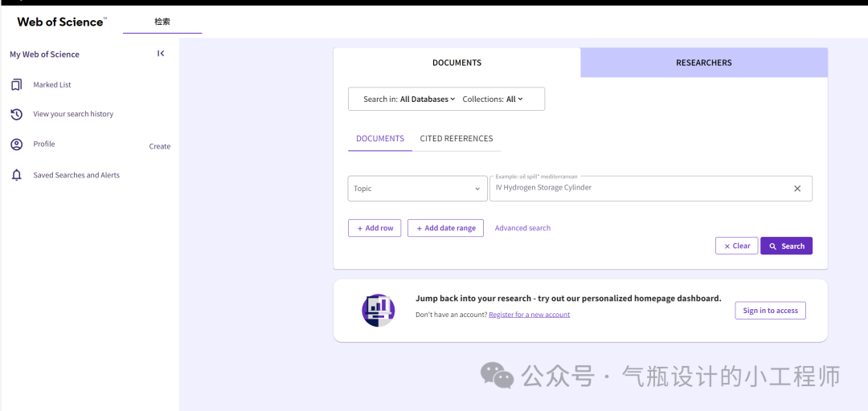Click the Saved Searches bell icon
The height and width of the screenshot is (411, 868).
click(17, 175)
